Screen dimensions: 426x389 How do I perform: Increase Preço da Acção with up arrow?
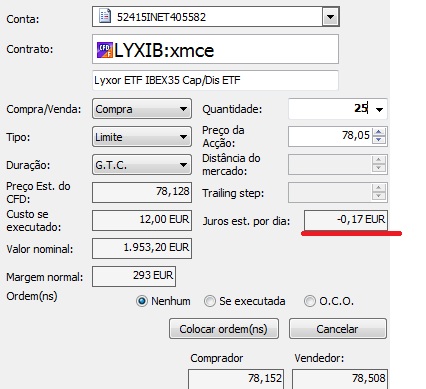379,132
